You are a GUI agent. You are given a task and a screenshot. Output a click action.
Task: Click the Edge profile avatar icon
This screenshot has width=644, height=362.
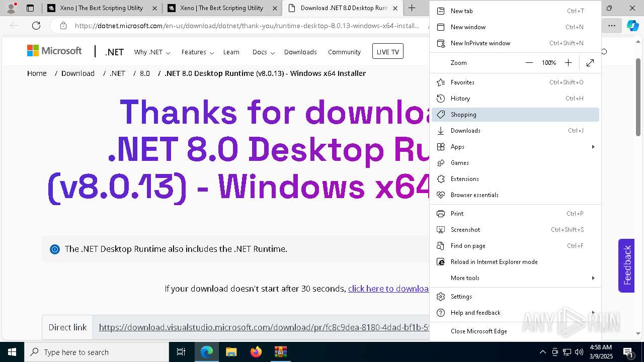click(11, 8)
